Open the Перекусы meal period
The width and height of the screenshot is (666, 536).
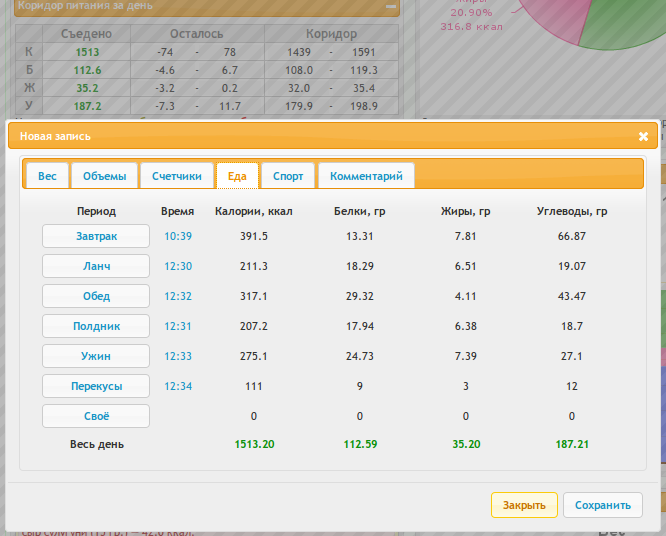coord(96,386)
